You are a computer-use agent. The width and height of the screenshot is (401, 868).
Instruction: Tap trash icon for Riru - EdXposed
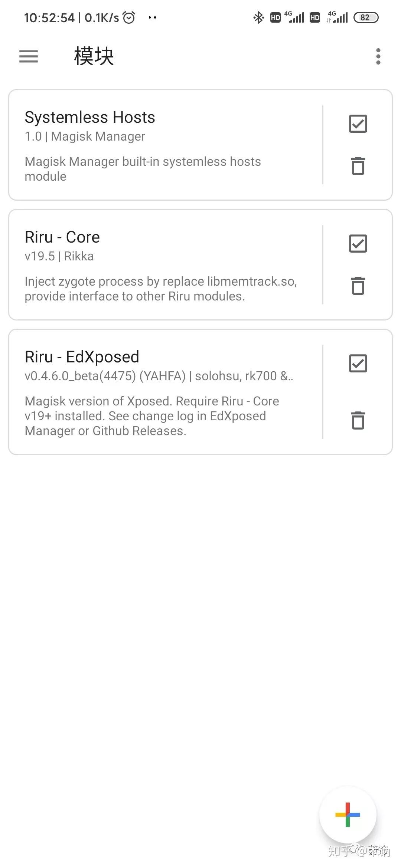[358, 420]
